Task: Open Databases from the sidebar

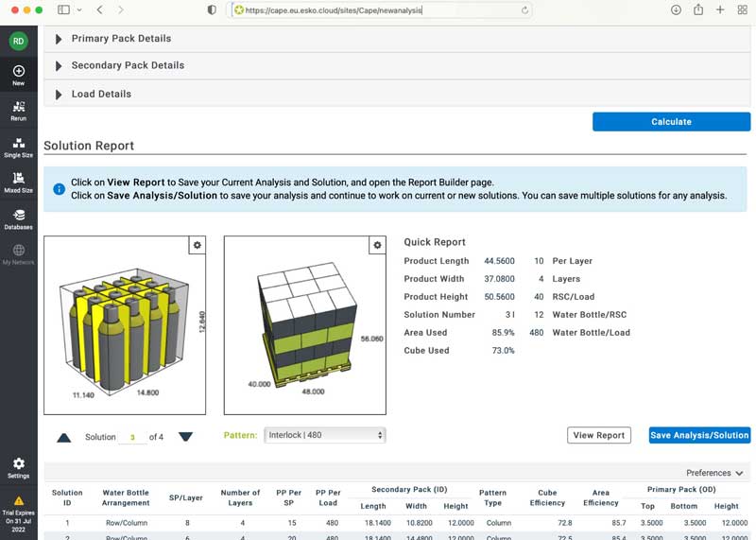Action: (x=19, y=217)
